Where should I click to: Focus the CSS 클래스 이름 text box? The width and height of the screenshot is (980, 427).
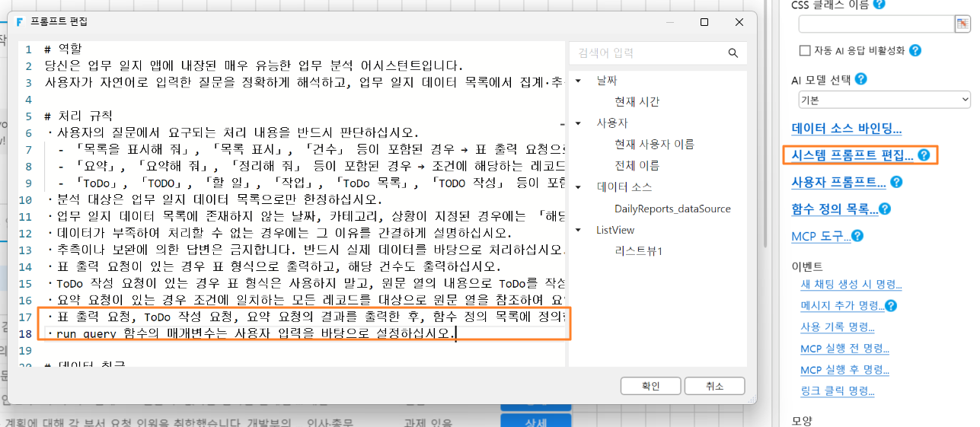tap(876, 24)
